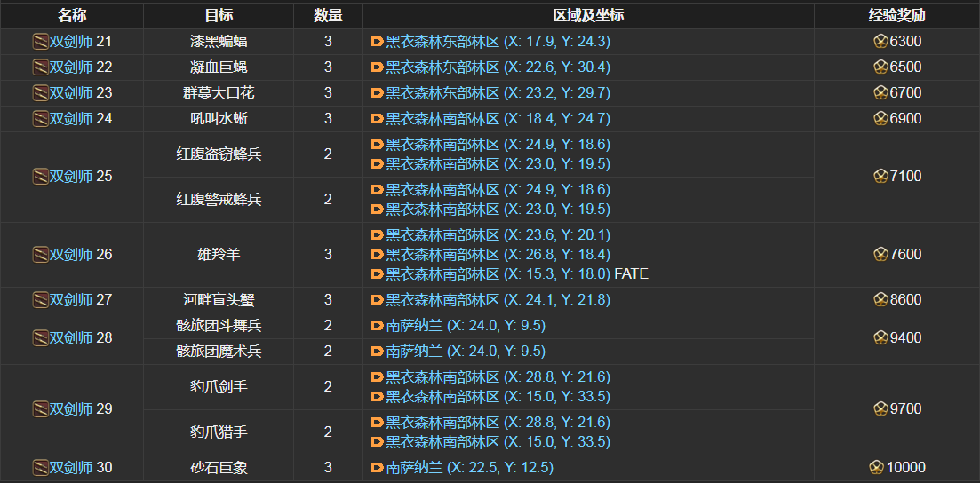The width and height of the screenshot is (980, 483).
Task: Select the target name 雄羚羊
Action: tap(219, 254)
